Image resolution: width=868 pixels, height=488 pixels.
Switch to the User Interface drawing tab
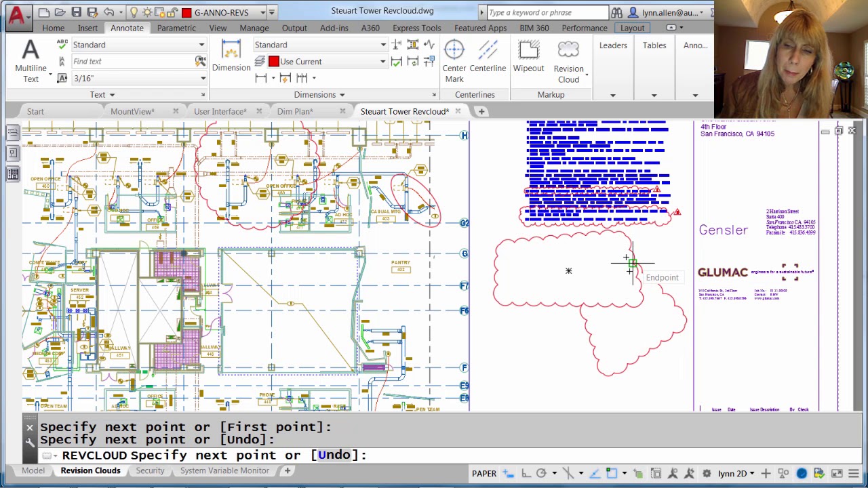(x=220, y=111)
